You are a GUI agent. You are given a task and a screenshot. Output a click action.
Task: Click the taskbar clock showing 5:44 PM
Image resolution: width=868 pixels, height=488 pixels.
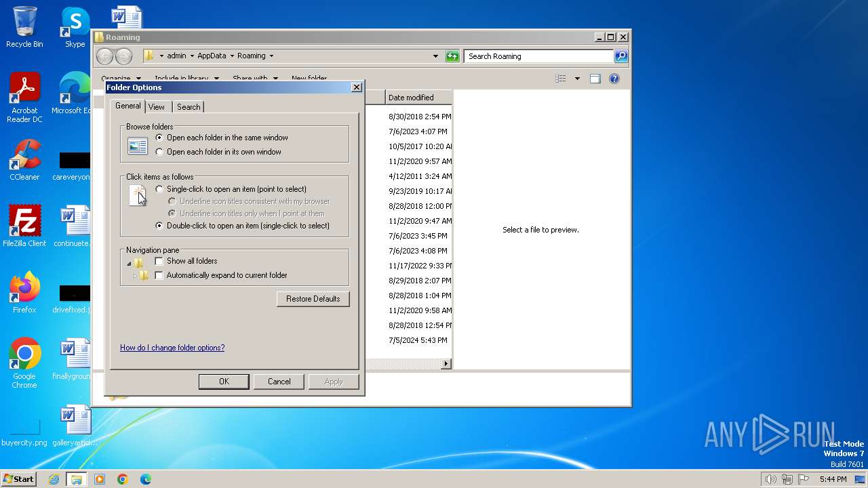[833, 479]
